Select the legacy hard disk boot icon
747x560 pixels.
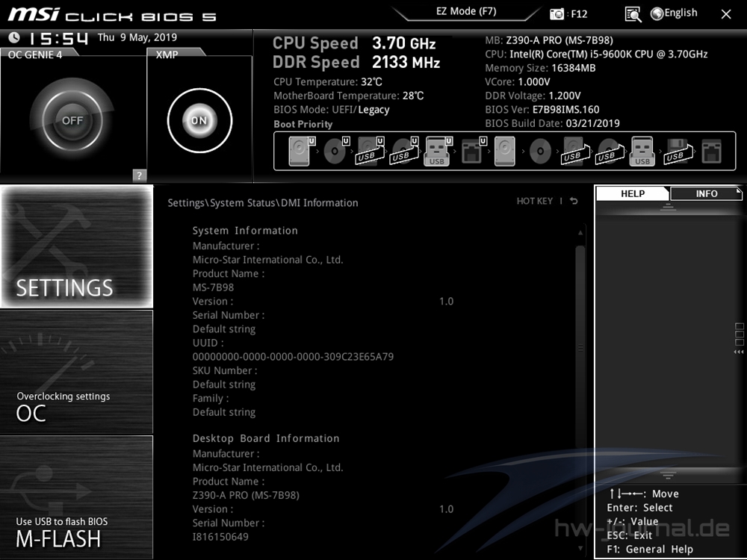click(x=504, y=151)
